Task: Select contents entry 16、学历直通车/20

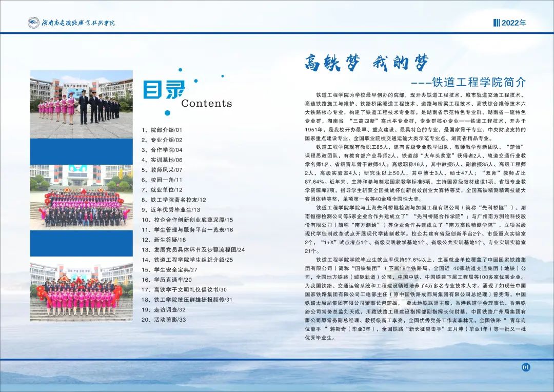Action: 166,280
